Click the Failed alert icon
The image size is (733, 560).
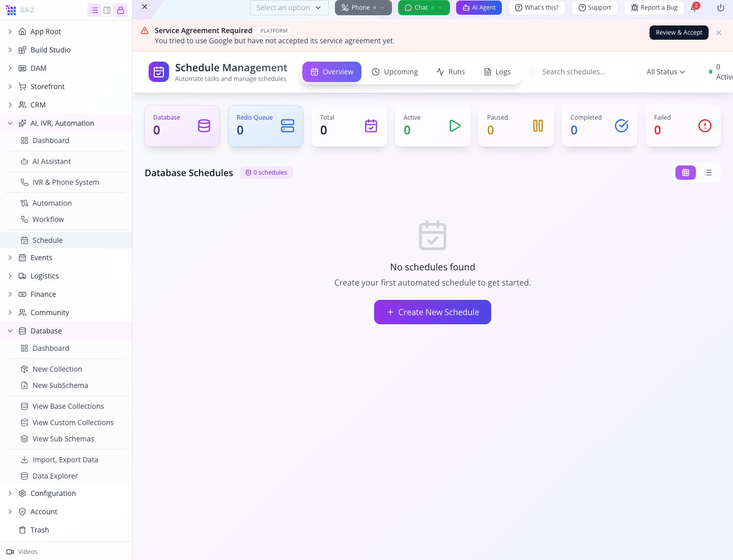pos(705,126)
